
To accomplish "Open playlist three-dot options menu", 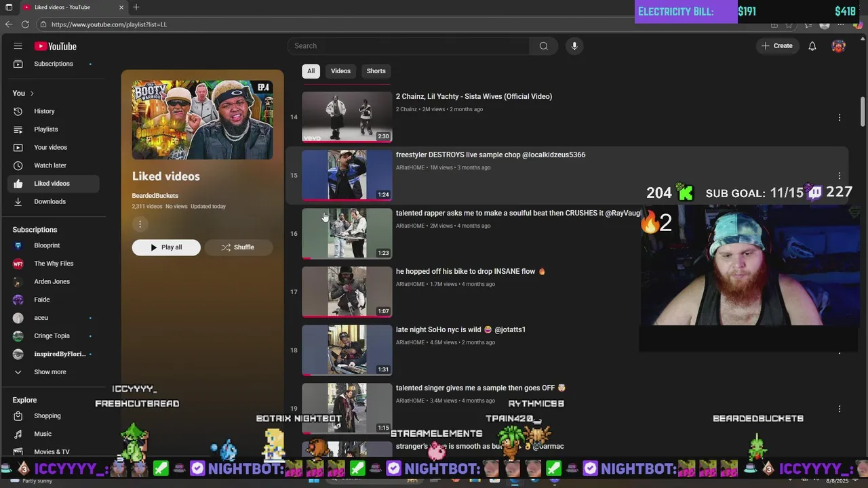I will click(140, 224).
